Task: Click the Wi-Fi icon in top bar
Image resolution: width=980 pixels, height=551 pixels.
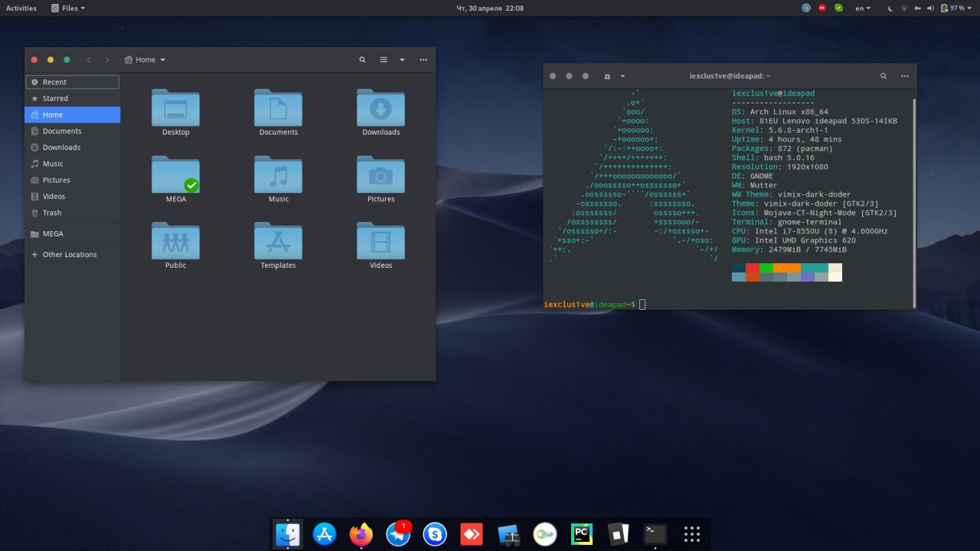Action: click(x=904, y=8)
